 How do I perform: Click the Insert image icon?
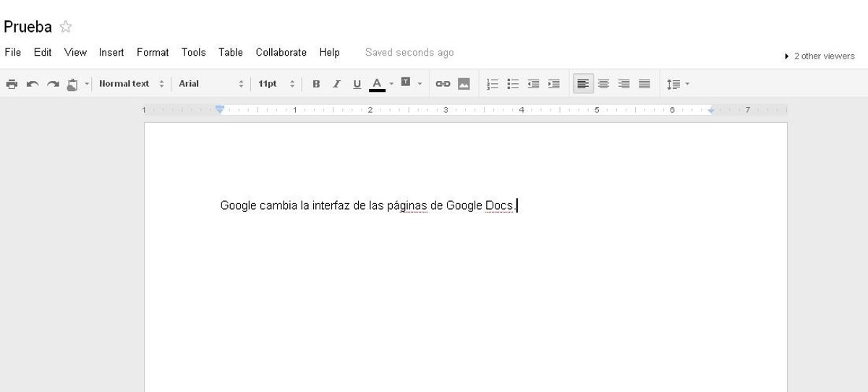coord(464,84)
